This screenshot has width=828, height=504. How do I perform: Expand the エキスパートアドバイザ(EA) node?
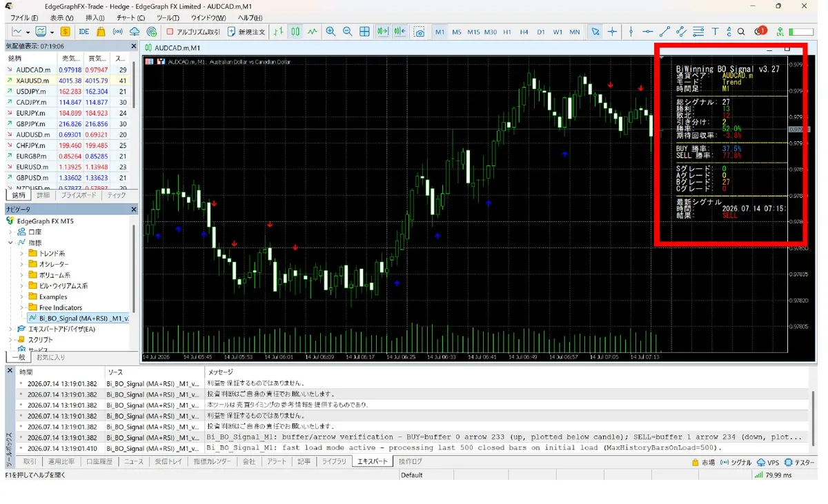(11, 329)
